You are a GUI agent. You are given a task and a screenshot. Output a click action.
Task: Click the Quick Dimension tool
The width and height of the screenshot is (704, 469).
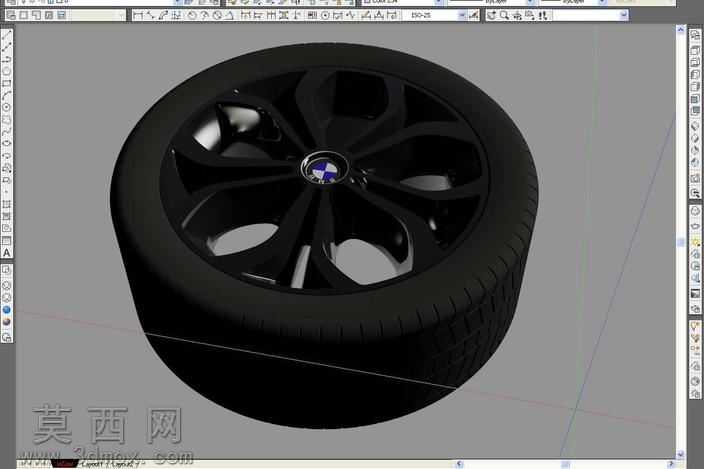[x=245, y=16]
